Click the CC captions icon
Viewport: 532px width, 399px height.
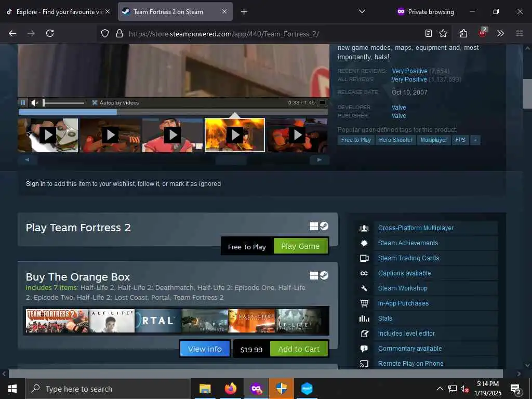click(364, 273)
